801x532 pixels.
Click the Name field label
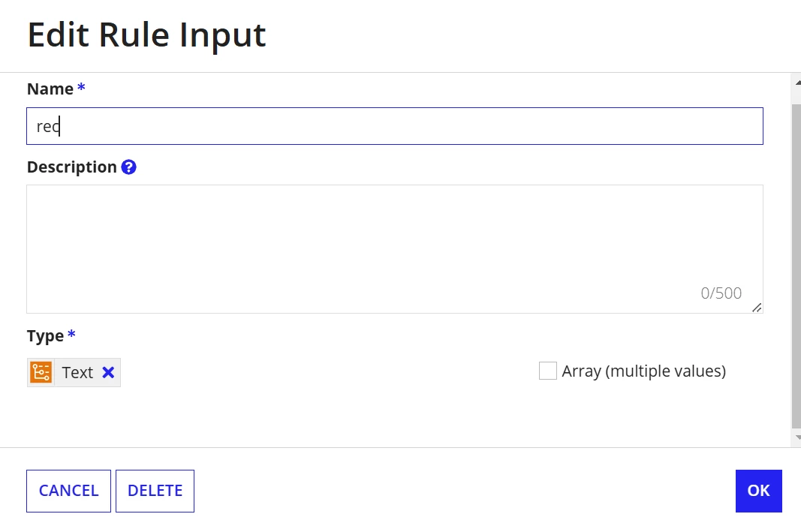50,89
